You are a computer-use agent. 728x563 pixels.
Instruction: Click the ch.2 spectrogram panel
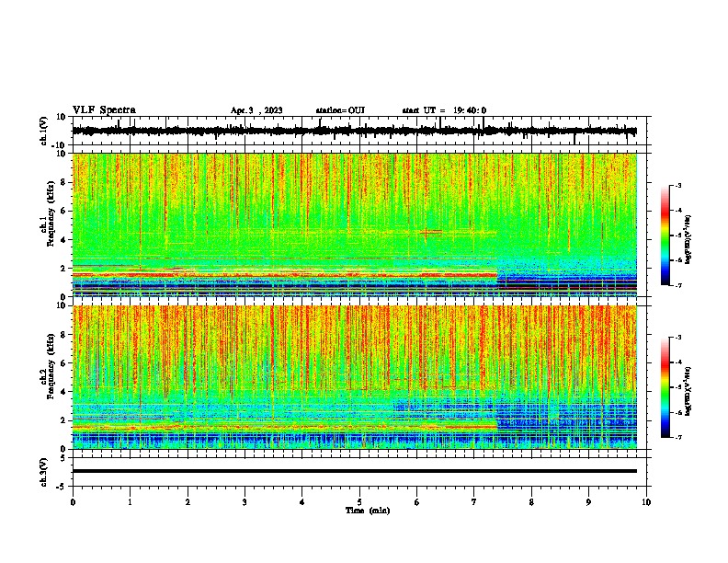coord(354,377)
